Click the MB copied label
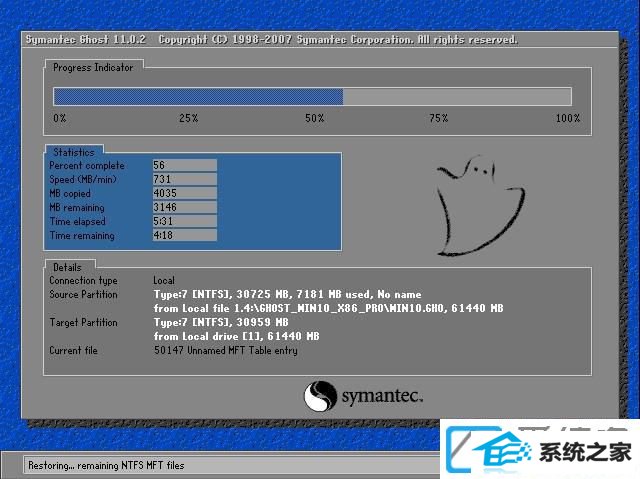The height and width of the screenshot is (479, 640). point(70,193)
